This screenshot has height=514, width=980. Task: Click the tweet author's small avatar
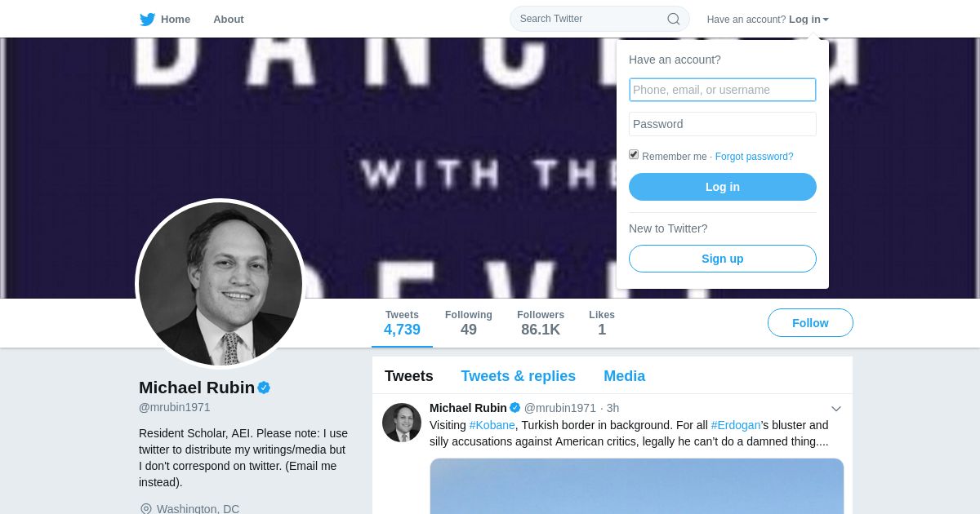(x=402, y=423)
